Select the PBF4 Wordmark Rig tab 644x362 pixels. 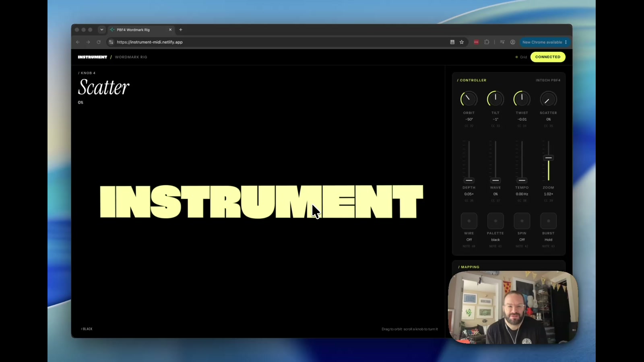pyautogui.click(x=141, y=30)
